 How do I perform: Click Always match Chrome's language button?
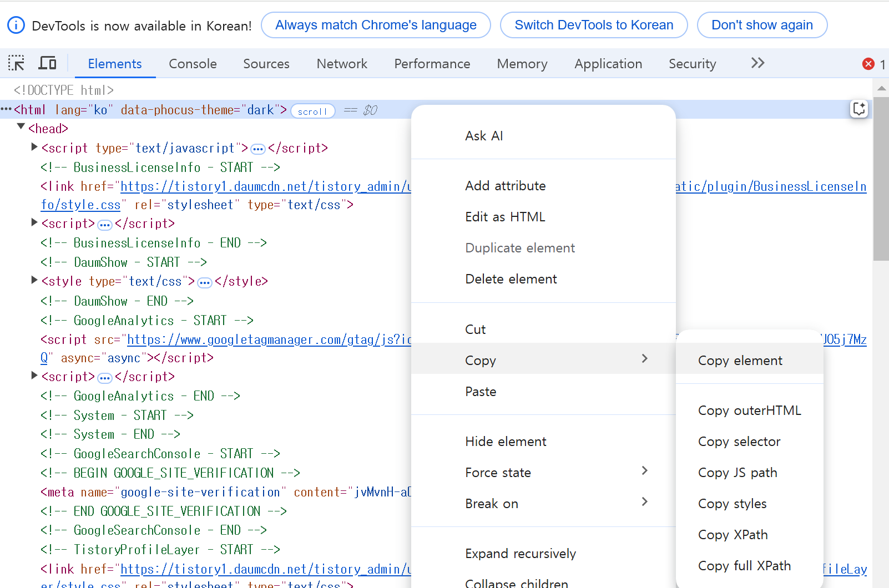(376, 25)
